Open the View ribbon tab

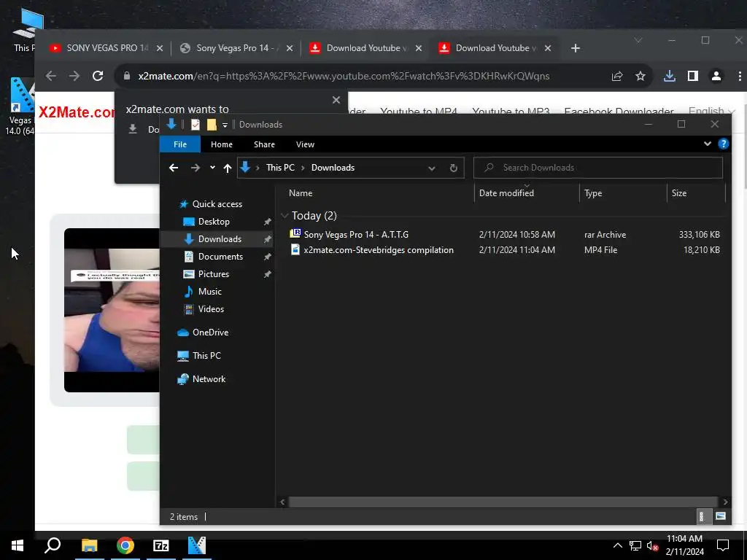pyautogui.click(x=305, y=144)
